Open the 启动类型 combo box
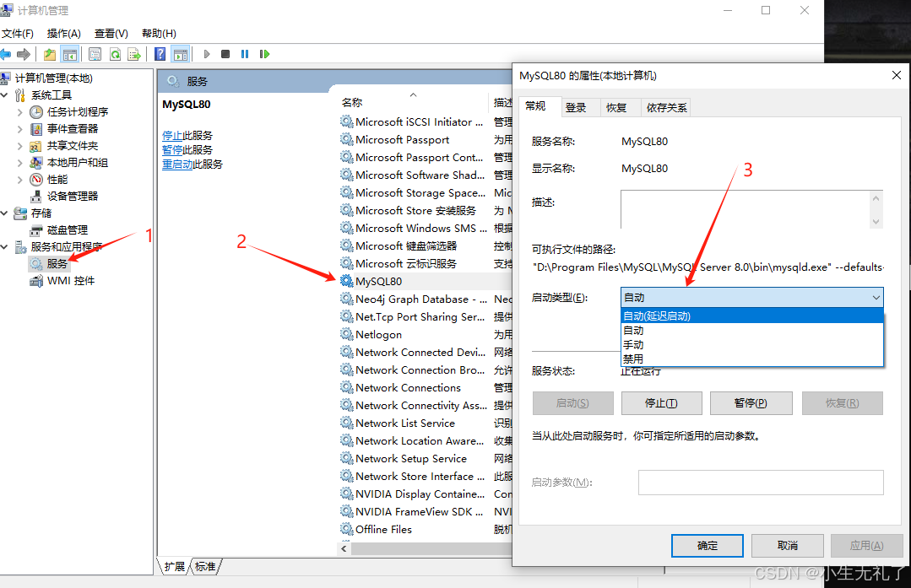The image size is (911, 588). click(x=751, y=297)
